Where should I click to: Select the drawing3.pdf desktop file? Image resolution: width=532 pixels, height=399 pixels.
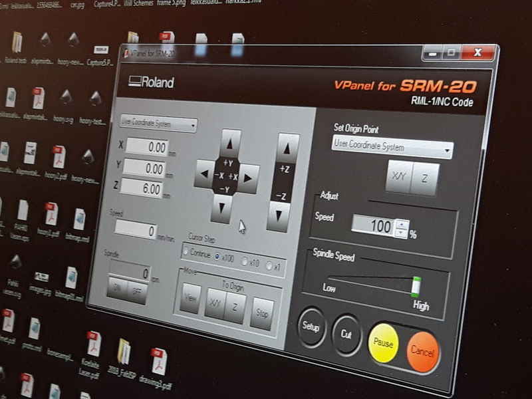coord(158,368)
